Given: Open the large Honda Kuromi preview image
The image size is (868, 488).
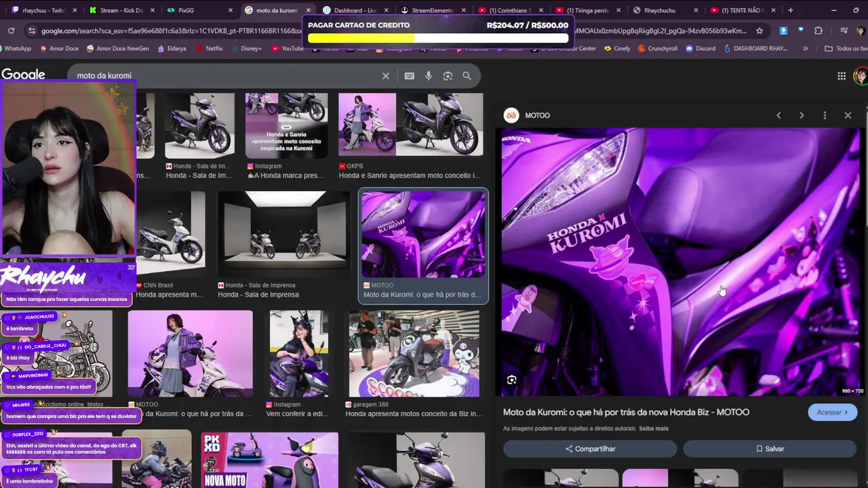Looking at the screenshot, I should tap(681, 262).
